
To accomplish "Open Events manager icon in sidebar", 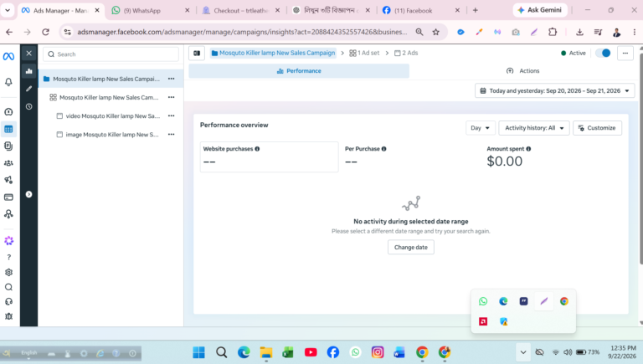I will click(x=8, y=214).
